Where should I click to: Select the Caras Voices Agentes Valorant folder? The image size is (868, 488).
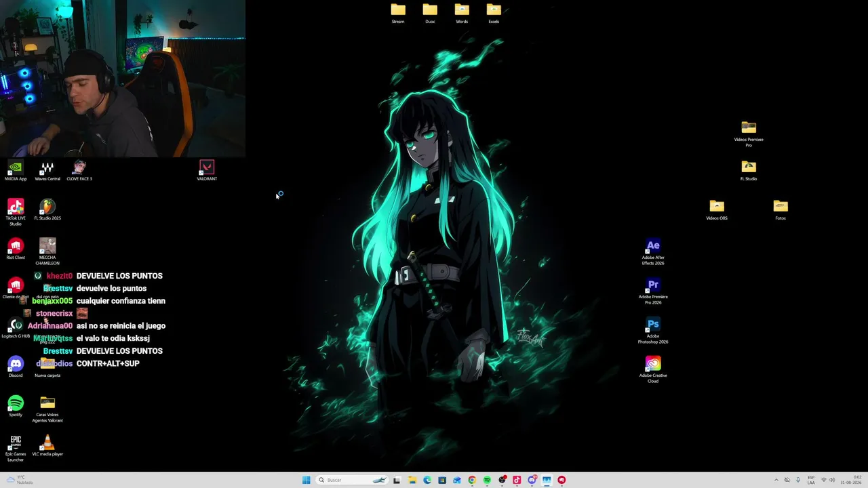point(47,409)
